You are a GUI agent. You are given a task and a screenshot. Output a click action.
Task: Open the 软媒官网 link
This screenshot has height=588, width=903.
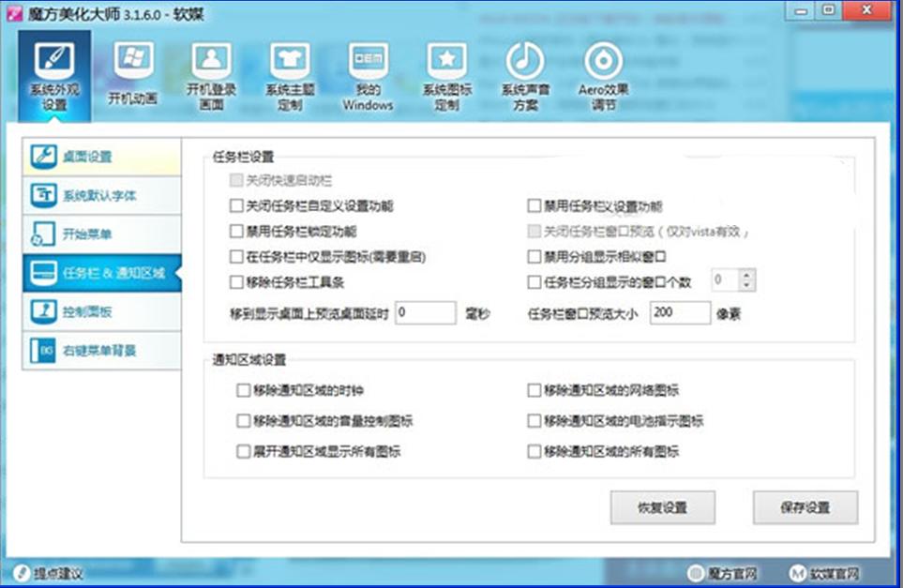click(x=835, y=574)
